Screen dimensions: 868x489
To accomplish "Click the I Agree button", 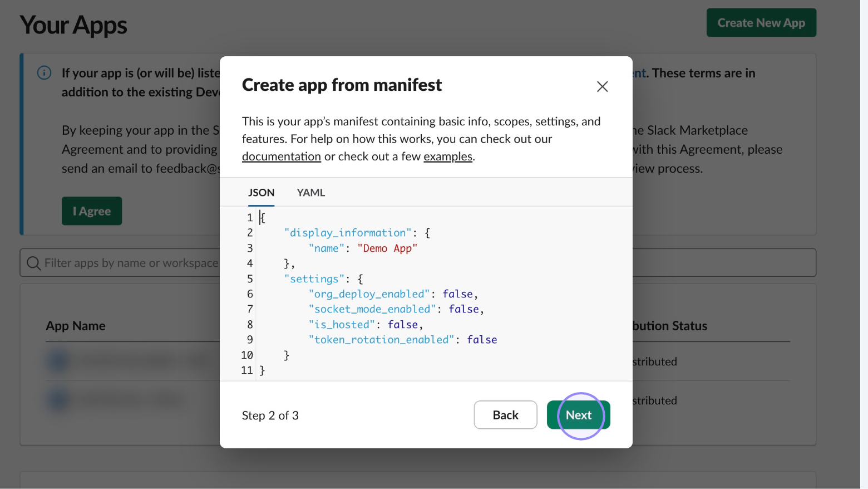I will pyautogui.click(x=92, y=211).
